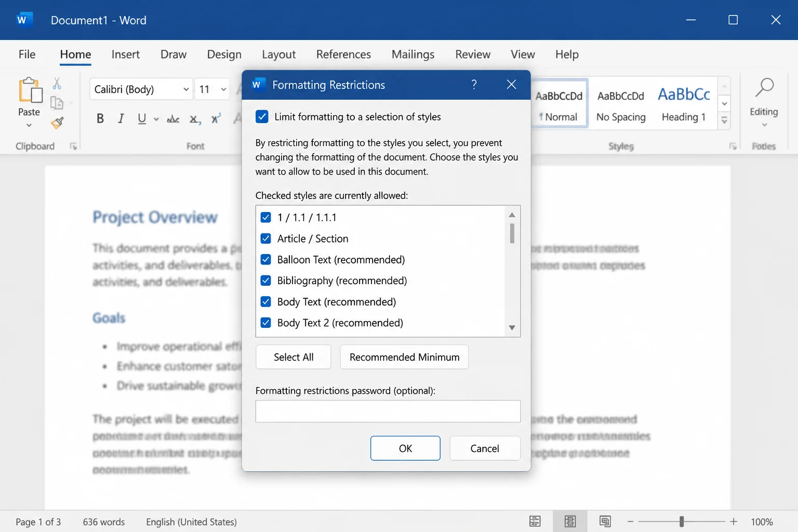The width and height of the screenshot is (798, 532).
Task: Toggle Bold formatting
Action: point(100,118)
